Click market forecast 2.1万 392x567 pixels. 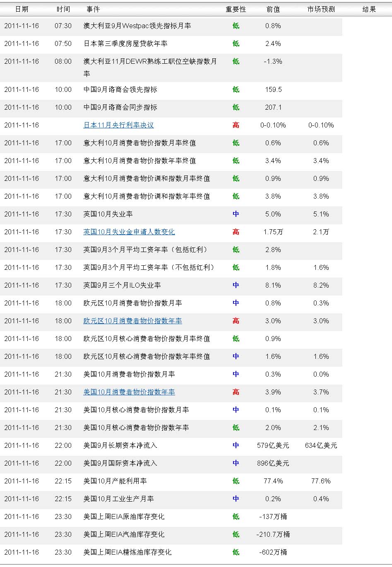321,232
